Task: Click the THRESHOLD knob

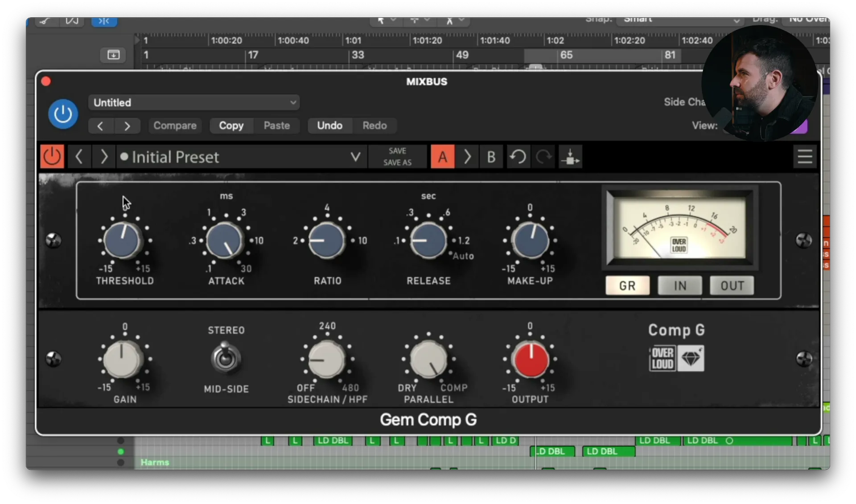Action: [x=123, y=241]
